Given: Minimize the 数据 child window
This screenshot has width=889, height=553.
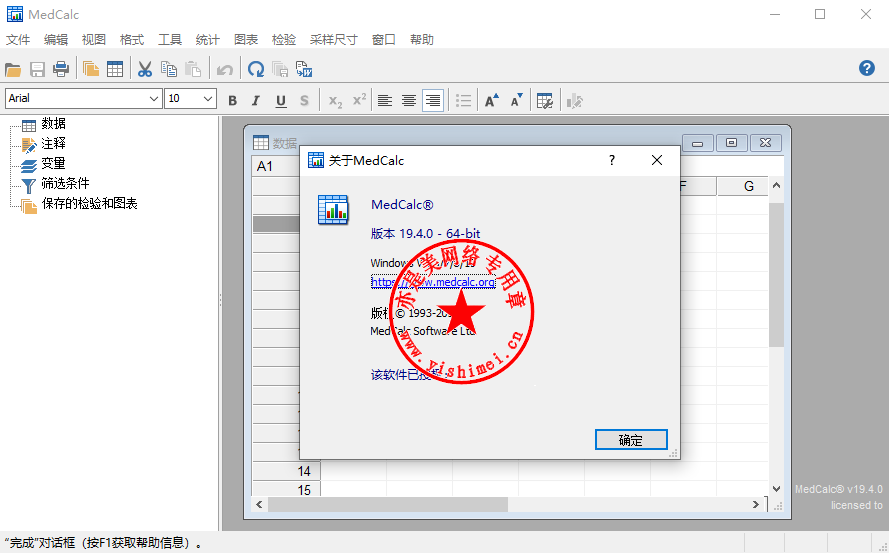Looking at the screenshot, I should 697,143.
